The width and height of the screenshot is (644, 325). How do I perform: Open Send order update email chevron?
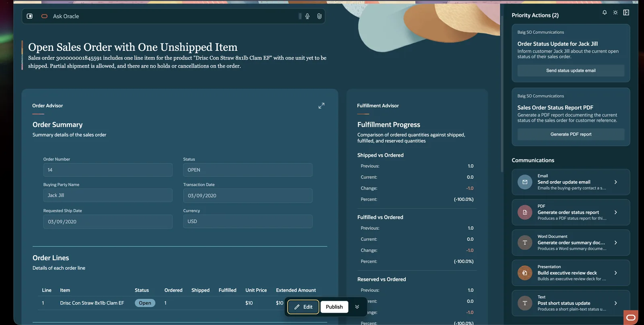pyautogui.click(x=616, y=182)
